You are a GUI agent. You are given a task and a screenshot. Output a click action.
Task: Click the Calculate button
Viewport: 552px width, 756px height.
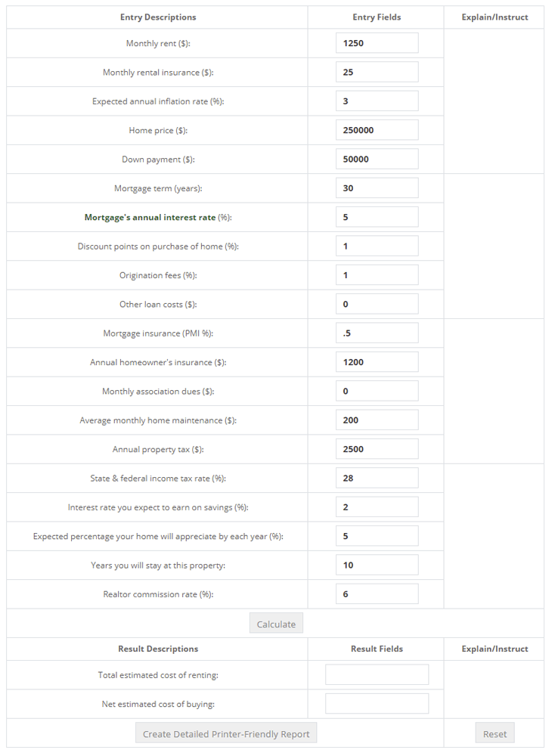point(276,623)
